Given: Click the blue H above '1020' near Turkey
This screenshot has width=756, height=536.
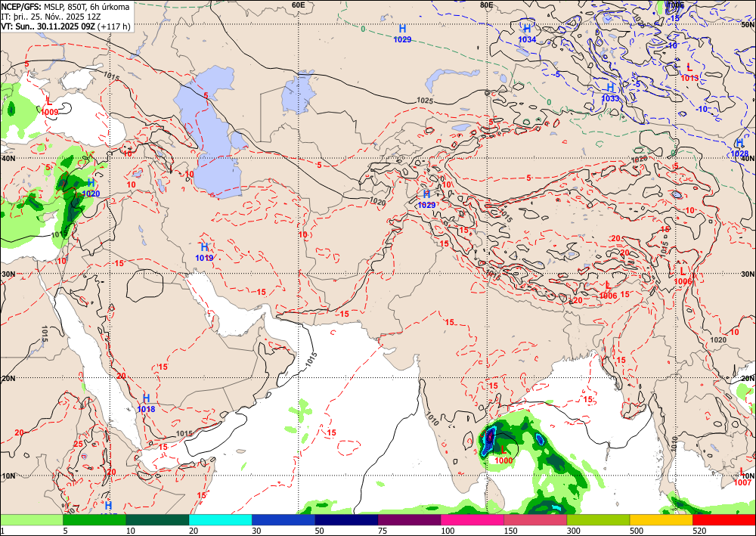Looking at the screenshot, I should [91, 183].
